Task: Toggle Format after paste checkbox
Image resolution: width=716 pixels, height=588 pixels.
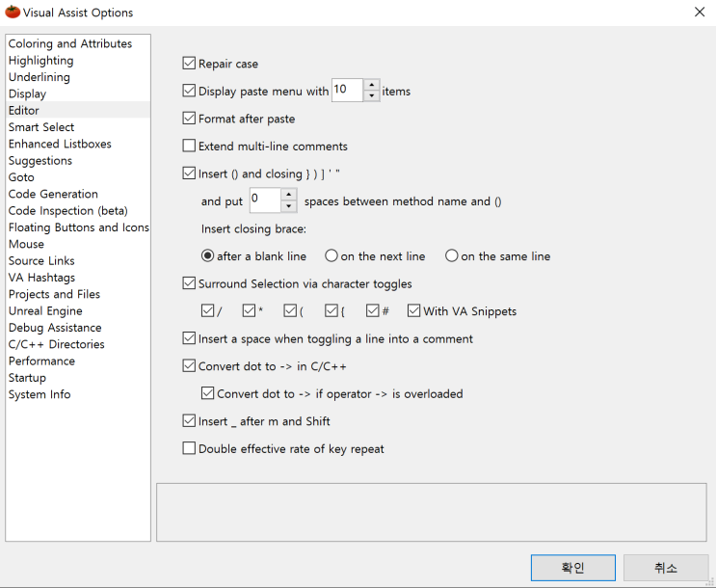Action: click(x=189, y=119)
